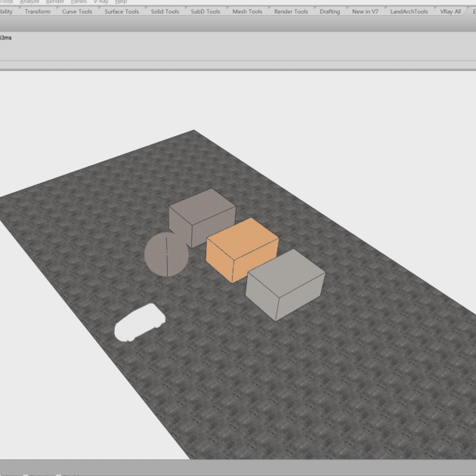The height and width of the screenshot is (476, 476).
Task: Open the Help menu
Action: [x=121, y=2]
